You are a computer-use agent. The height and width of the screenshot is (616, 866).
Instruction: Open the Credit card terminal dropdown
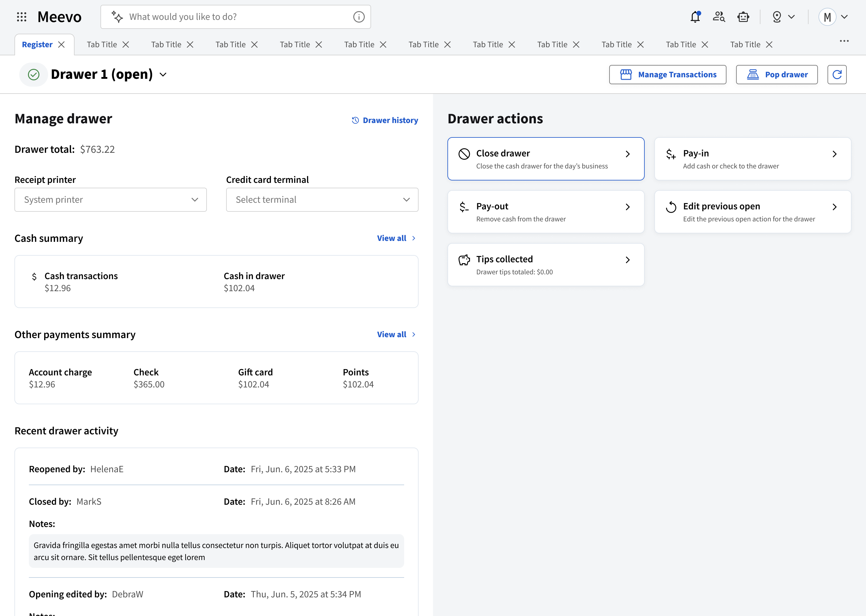322,199
